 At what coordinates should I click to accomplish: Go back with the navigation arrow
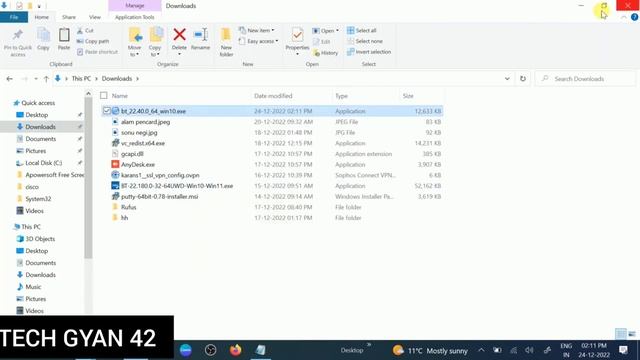pyautogui.click(x=10, y=79)
